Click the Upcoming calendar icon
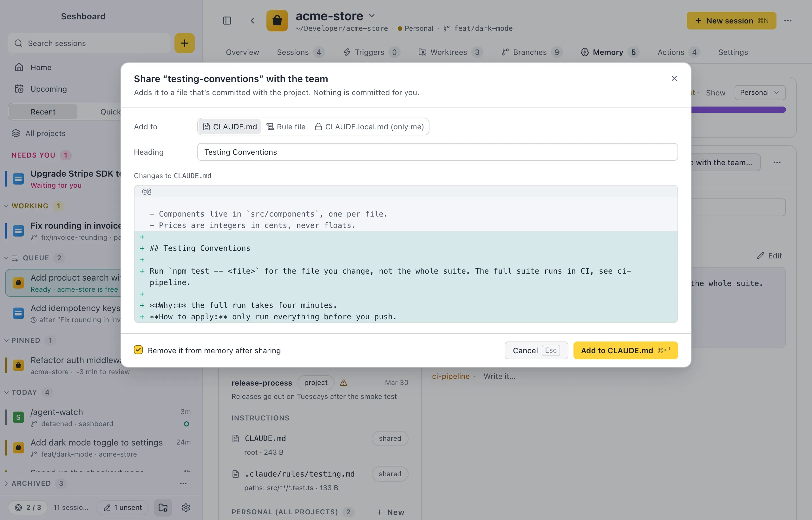812x520 pixels. coord(19,89)
